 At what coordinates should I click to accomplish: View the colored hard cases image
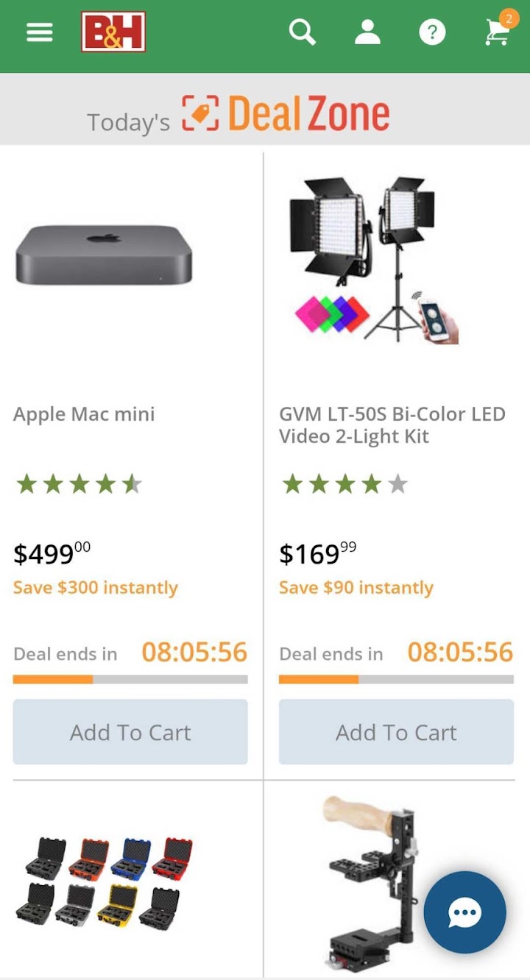click(x=104, y=881)
